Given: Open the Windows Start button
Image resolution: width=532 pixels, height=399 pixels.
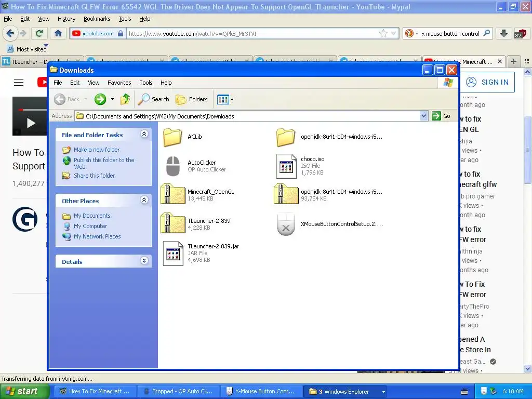Looking at the screenshot, I should (x=24, y=392).
